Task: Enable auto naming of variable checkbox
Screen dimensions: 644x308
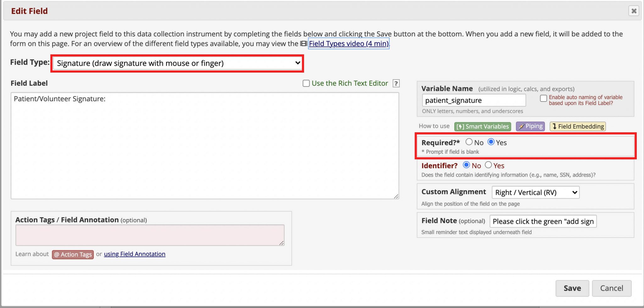Action: [543, 98]
